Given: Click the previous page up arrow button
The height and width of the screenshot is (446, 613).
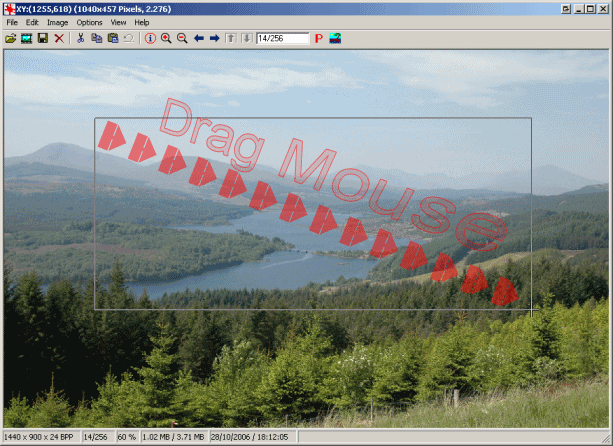Looking at the screenshot, I should click(231, 38).
